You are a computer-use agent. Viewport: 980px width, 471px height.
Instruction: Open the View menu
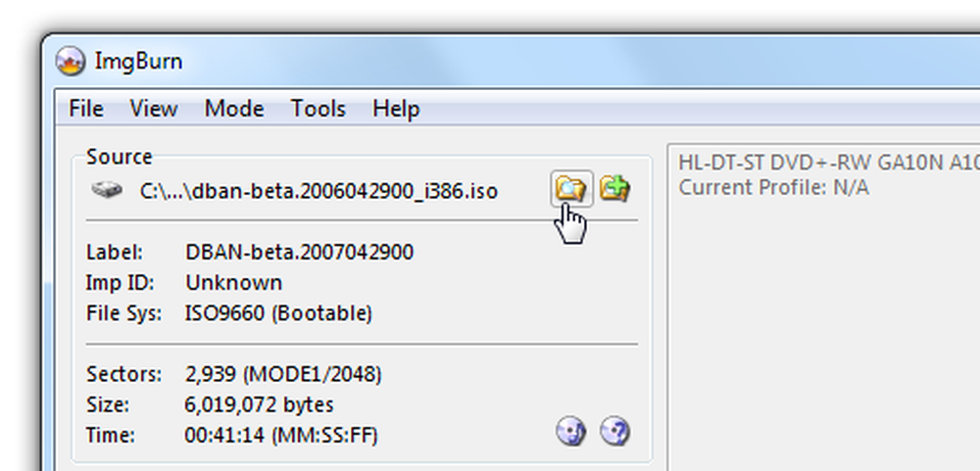(153, 109)
